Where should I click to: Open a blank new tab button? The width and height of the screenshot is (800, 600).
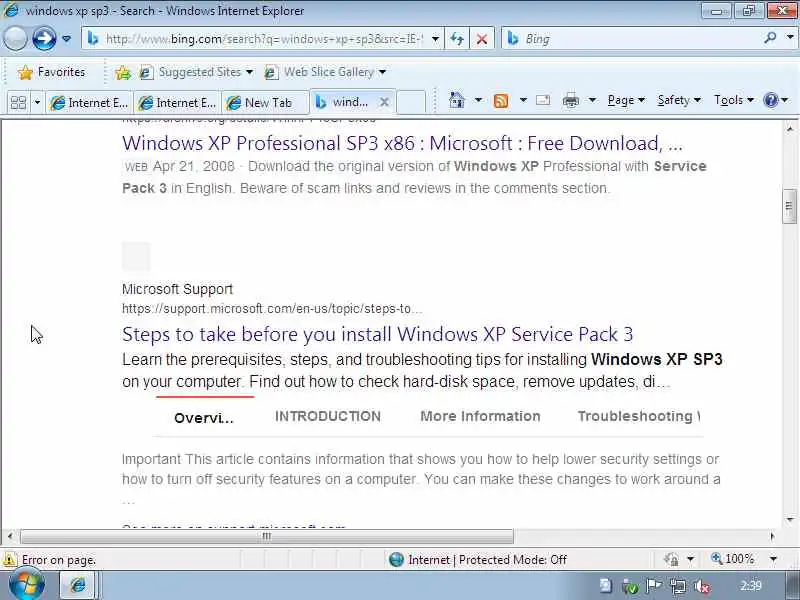[x=411, y=102]
